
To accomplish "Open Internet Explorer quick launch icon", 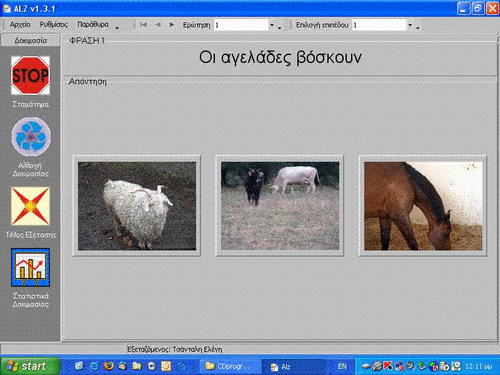I will (x=94, y=366).
